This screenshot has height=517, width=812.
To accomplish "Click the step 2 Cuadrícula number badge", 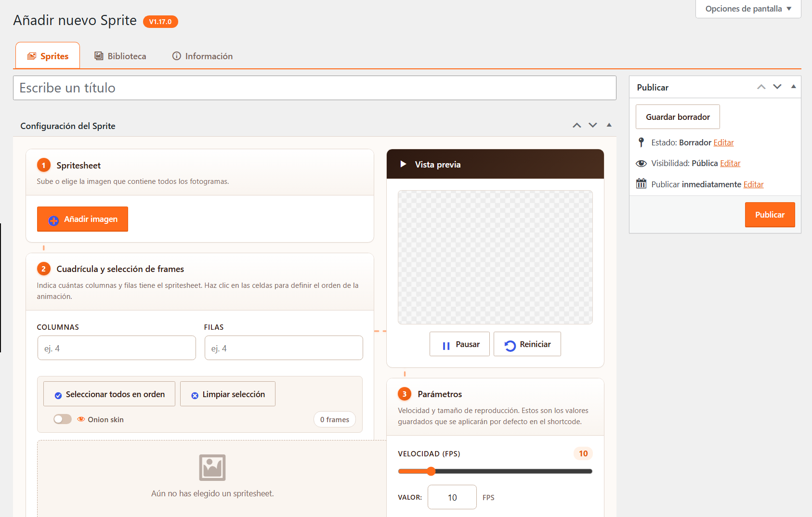I will pyautogui.click(x=44, y=269).
